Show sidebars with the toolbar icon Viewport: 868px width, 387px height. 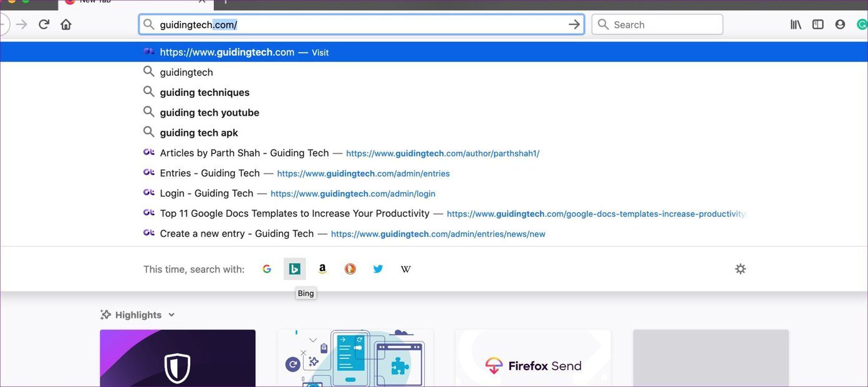(x=818, y=24)
